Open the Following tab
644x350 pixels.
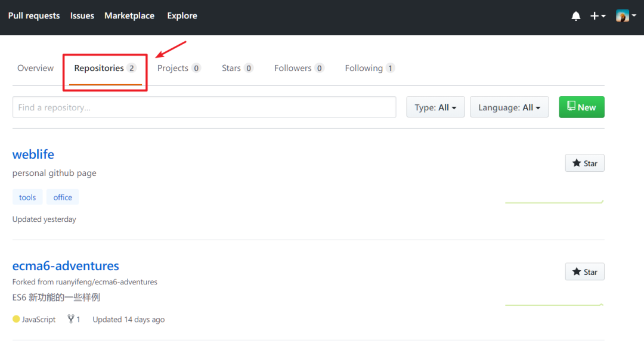(x=370, y=68)
